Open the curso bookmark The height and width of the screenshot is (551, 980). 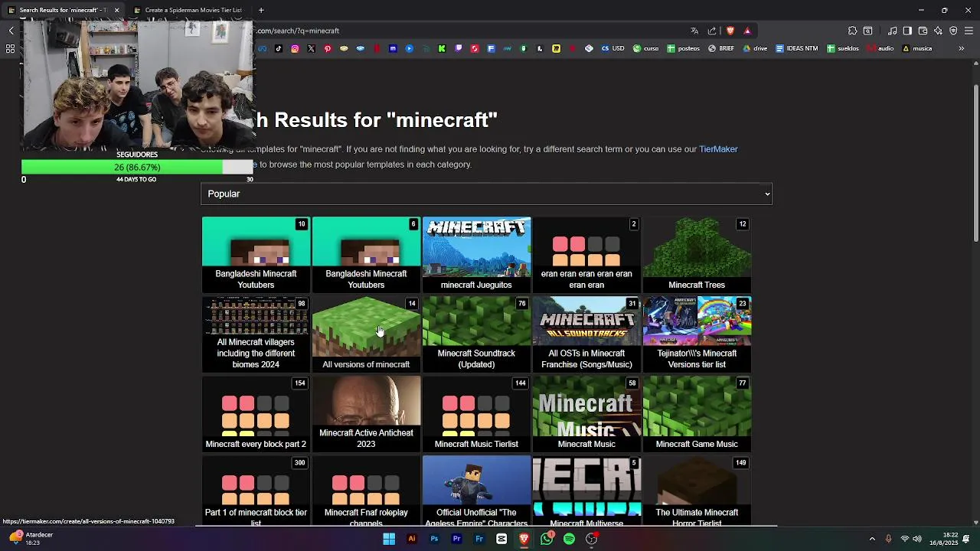point(645,48)
